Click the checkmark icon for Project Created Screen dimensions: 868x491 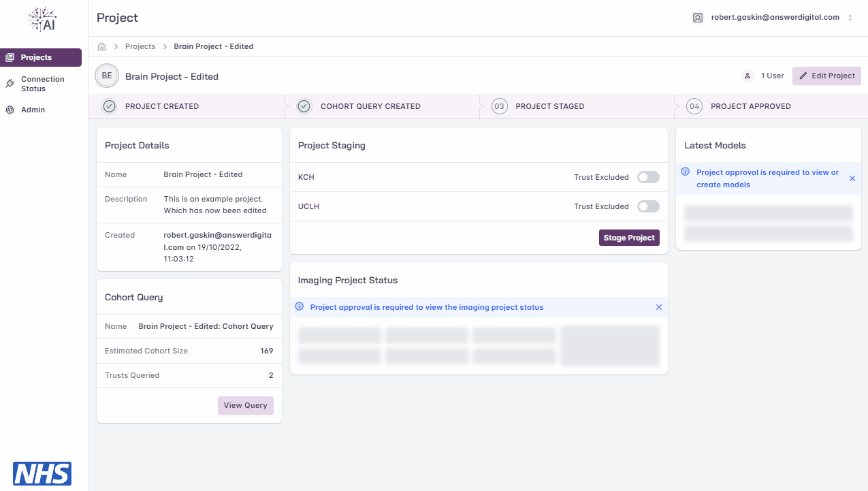109,106
